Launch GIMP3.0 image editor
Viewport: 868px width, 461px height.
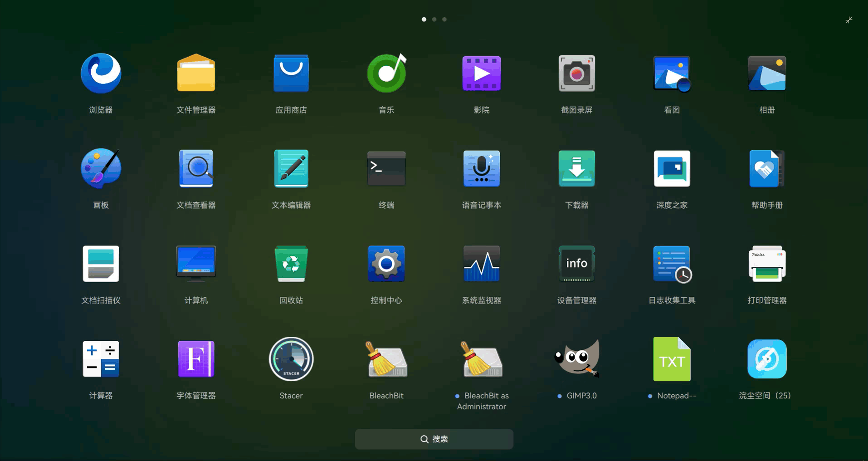[577, 359]
